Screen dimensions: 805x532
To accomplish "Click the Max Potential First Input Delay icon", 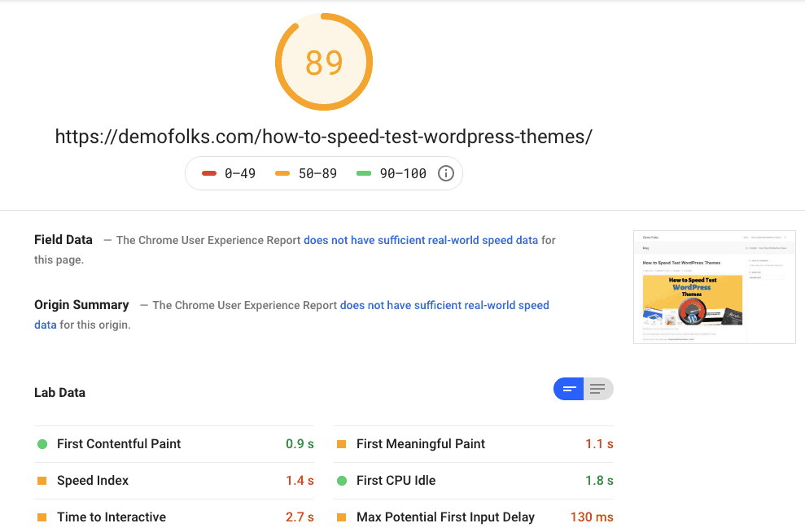I will [342, 517].
